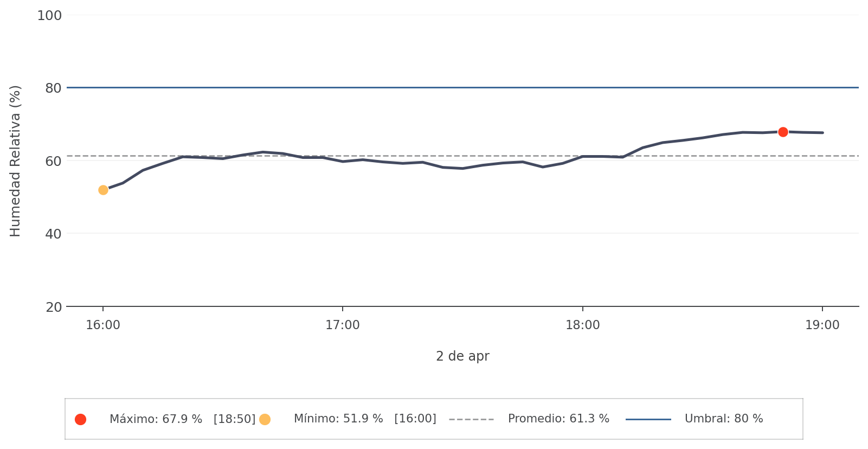This screenshot has width=868, height=449.
Task: Click the orange dot icon in the legend
Action: tap(265, 419)
